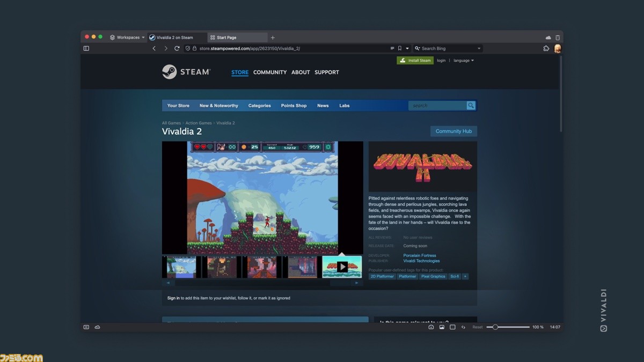The height and width of the screenshot is (362, 644).
Task: Open publisher Vivaldi Technologies link
Action: (x=421, y=261)
